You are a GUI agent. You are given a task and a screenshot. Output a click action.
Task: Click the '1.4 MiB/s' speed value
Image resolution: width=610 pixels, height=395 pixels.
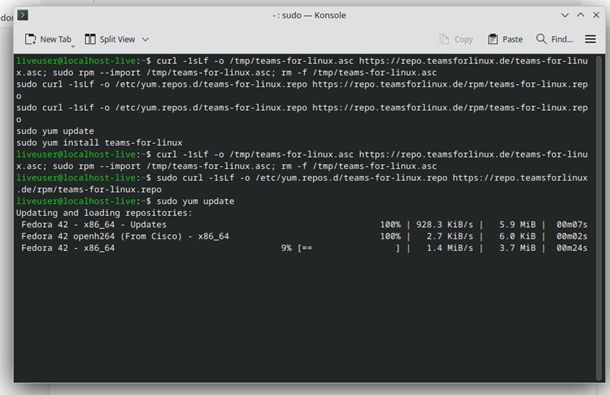coord(450,248)
